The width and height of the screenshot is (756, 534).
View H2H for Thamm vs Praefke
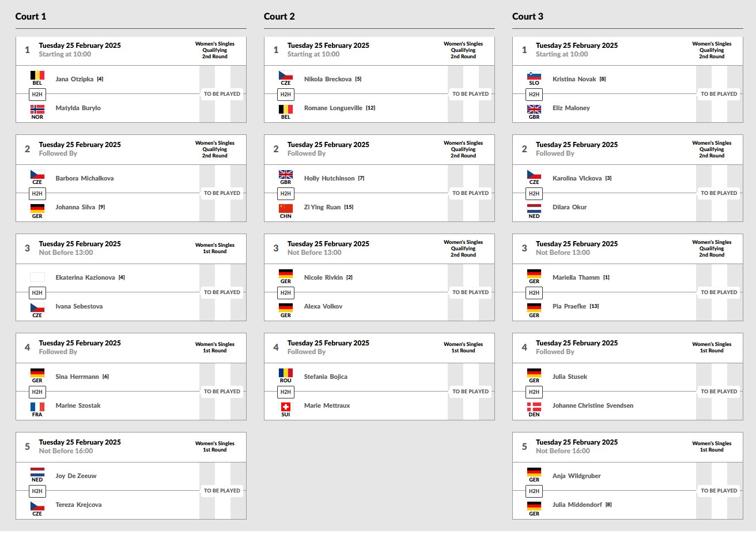pyautogui.click(x=534, y=292)
